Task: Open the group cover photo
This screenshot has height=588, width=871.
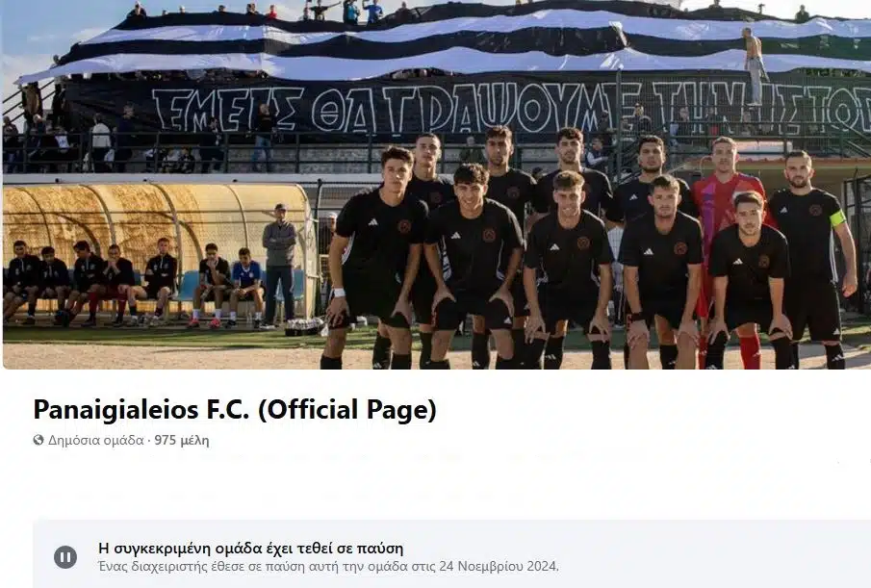Action: tap(437, 185)
